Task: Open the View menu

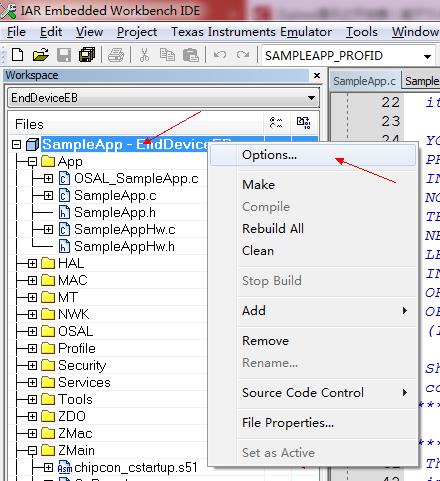Action: pyautogui.click(x=89, y=32)
